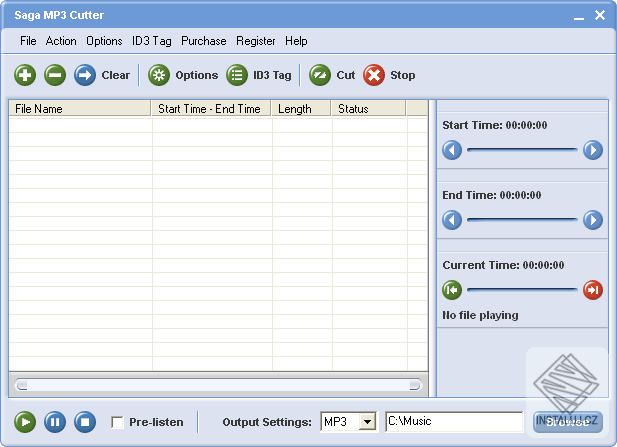Click the Current Time slider track
Viewport: 617px width, 447px height.
[x=522, y=290]
